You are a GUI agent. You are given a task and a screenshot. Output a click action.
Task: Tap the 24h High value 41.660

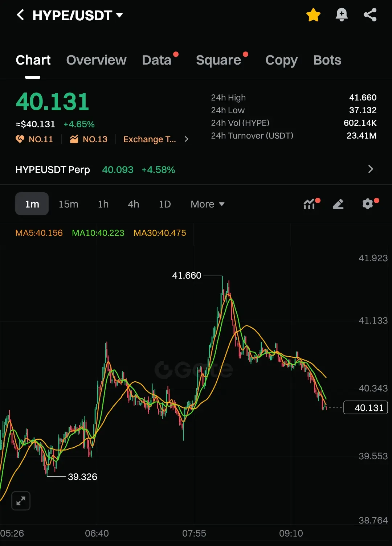363,98
